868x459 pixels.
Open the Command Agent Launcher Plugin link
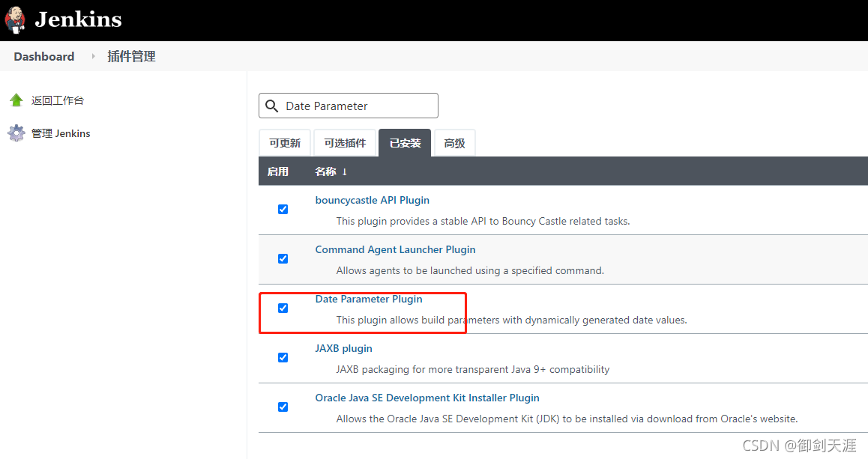395,249
